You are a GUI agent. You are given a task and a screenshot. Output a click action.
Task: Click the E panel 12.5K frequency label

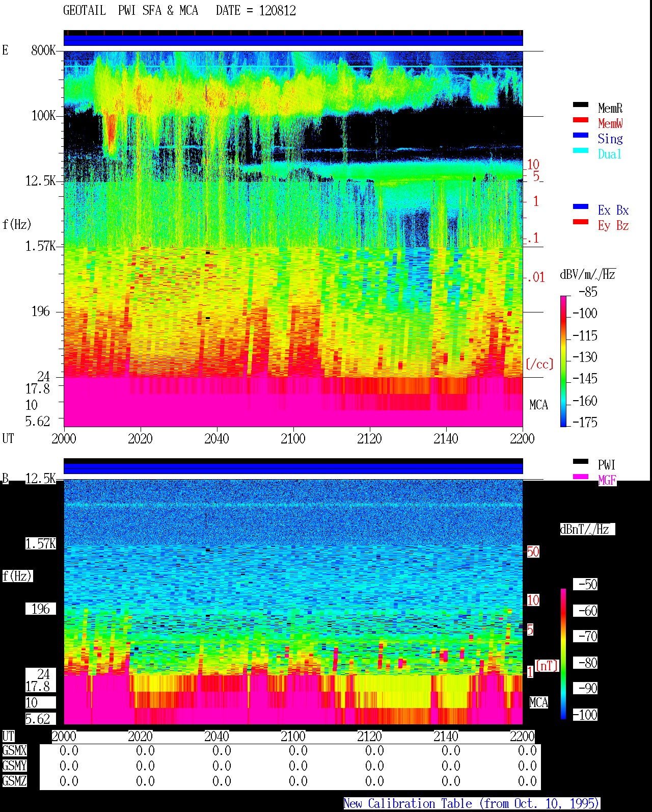(40, 180)
